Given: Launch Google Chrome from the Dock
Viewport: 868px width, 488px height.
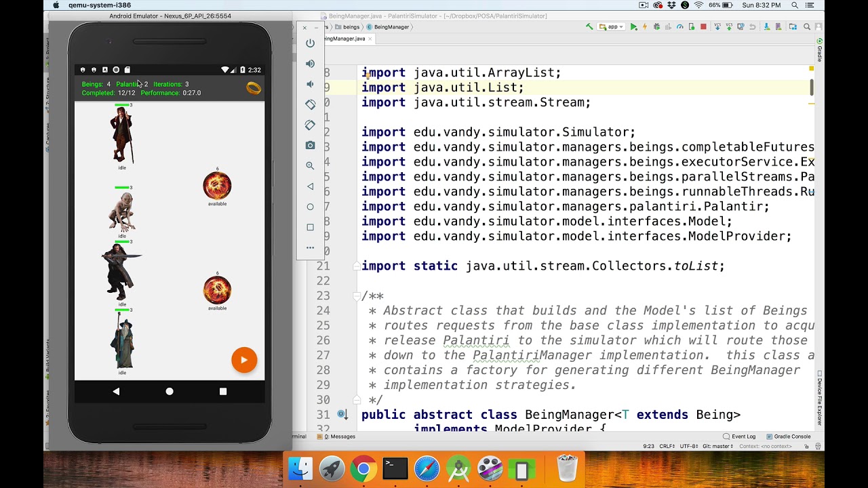Looking at the screenshot, I should point(363,468).
